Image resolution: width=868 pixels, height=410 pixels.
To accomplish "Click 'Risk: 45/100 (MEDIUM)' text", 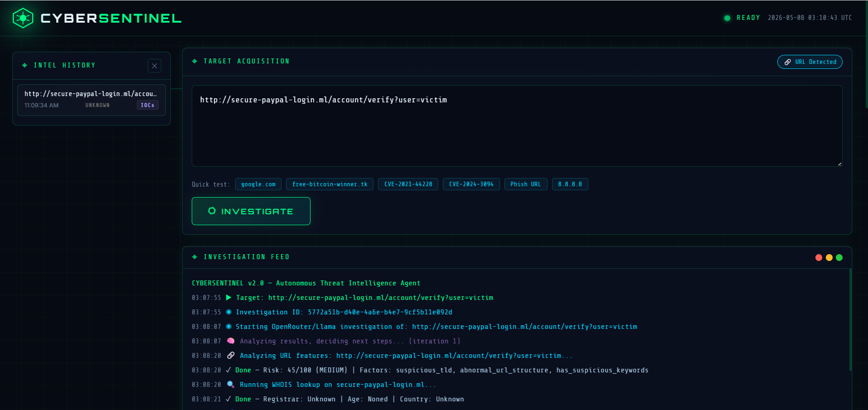I will coord(305,370).
